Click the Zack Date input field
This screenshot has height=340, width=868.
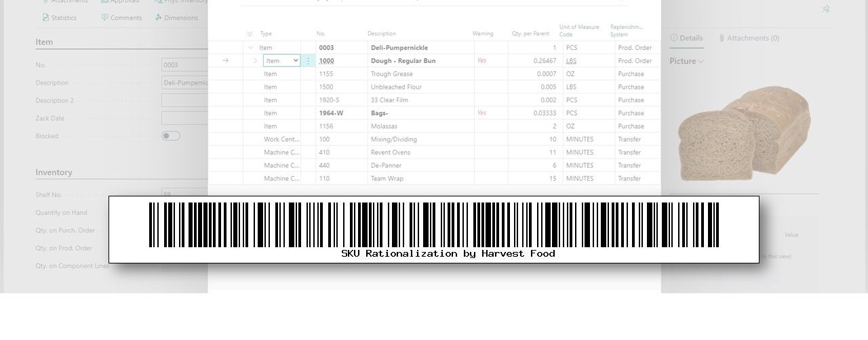(x=184, y=118)
